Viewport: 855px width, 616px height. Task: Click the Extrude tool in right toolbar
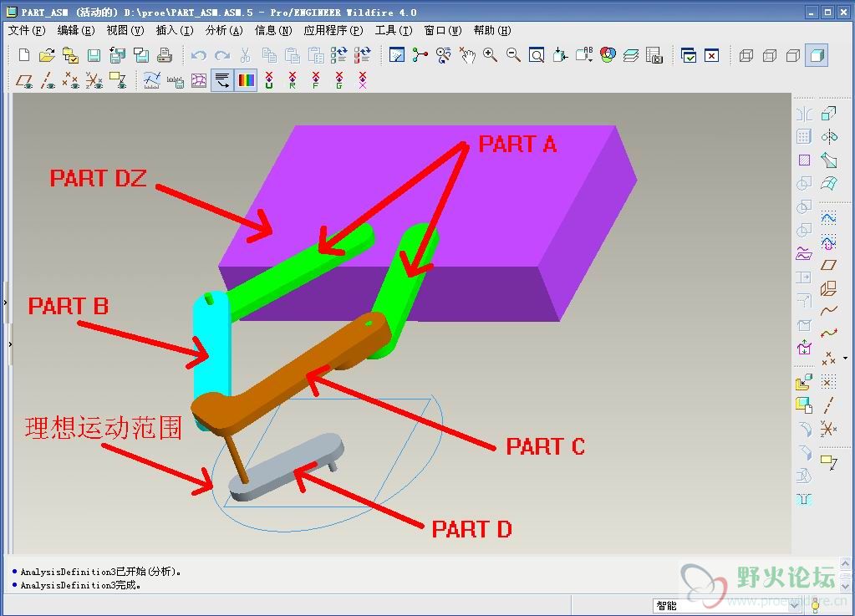(829, 113)
